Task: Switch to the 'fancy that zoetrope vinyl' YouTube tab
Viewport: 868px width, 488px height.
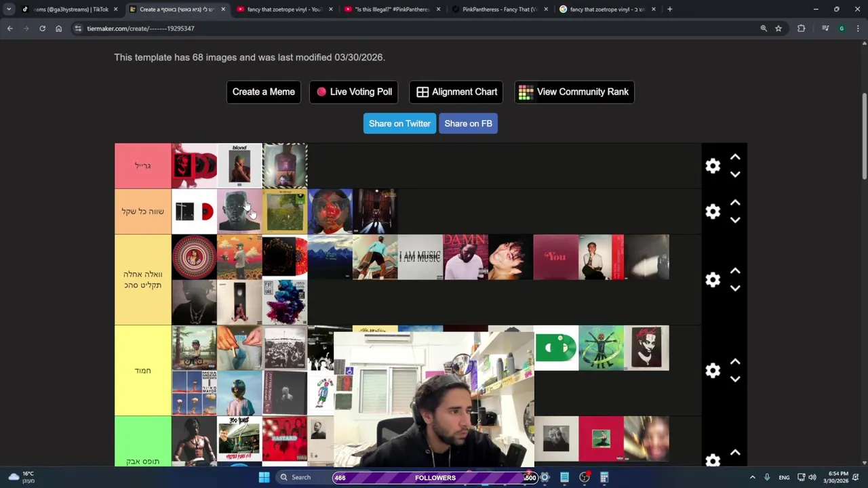Action: (283, 9)
